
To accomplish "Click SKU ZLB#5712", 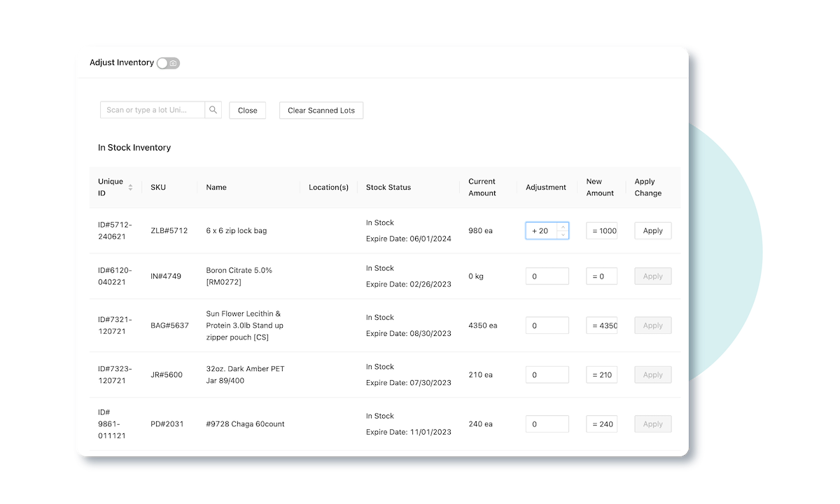I will coord(169,231).
